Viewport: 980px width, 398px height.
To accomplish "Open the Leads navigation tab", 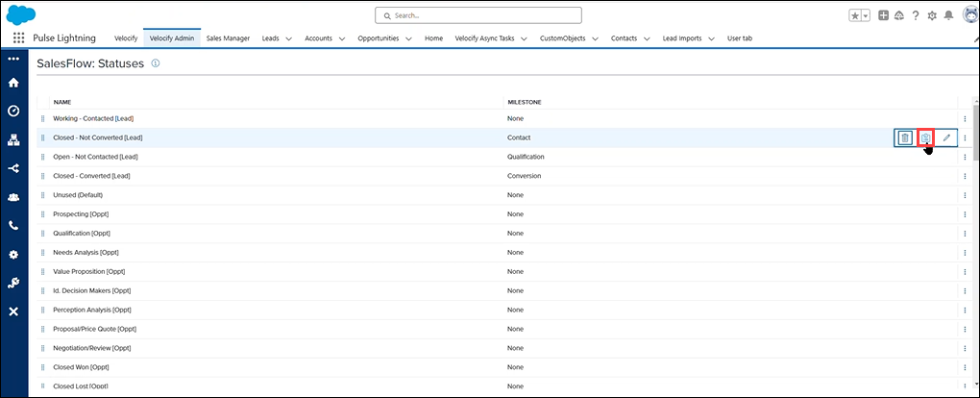I will pos(271,38).
